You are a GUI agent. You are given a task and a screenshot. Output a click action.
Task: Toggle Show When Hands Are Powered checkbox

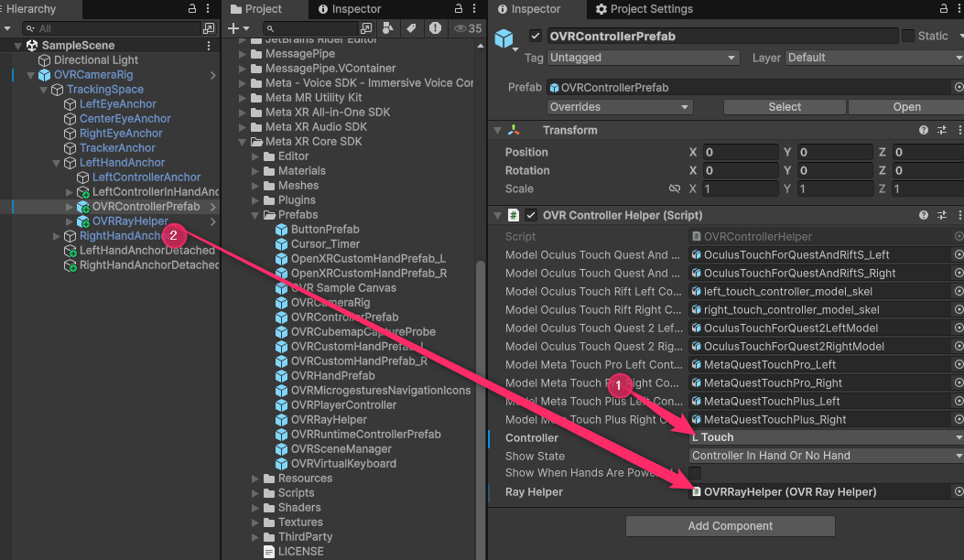click(x=698, y=473)
